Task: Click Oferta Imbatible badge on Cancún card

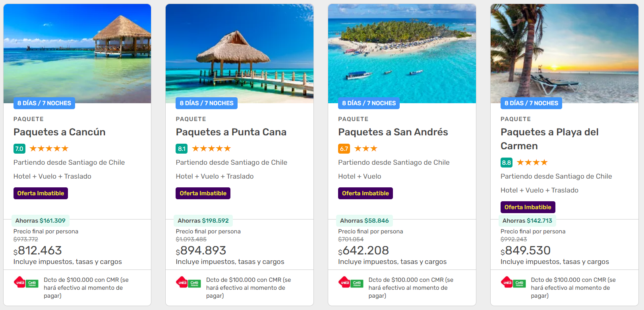Action: click(x=41, y=193)
